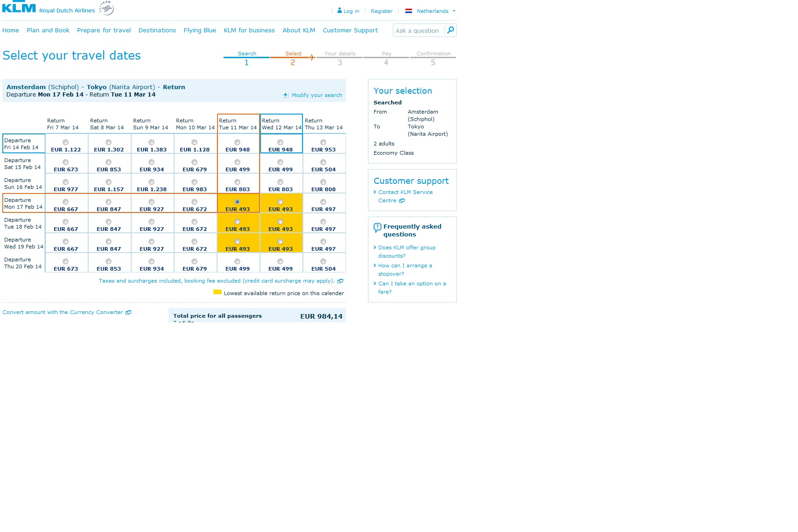Image resolution: width=798 pixels, height=532 pixels.
Task: Expand 'Does KLM offer group discounts?' question
Action: click(x=406, y=252)
